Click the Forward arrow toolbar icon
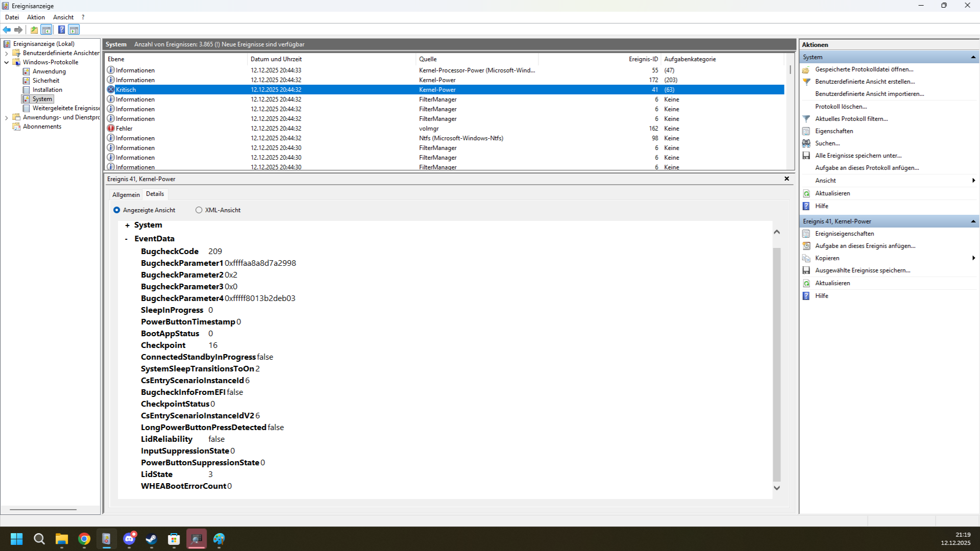The width and height of the screenshot is (980, 551). 18,30
